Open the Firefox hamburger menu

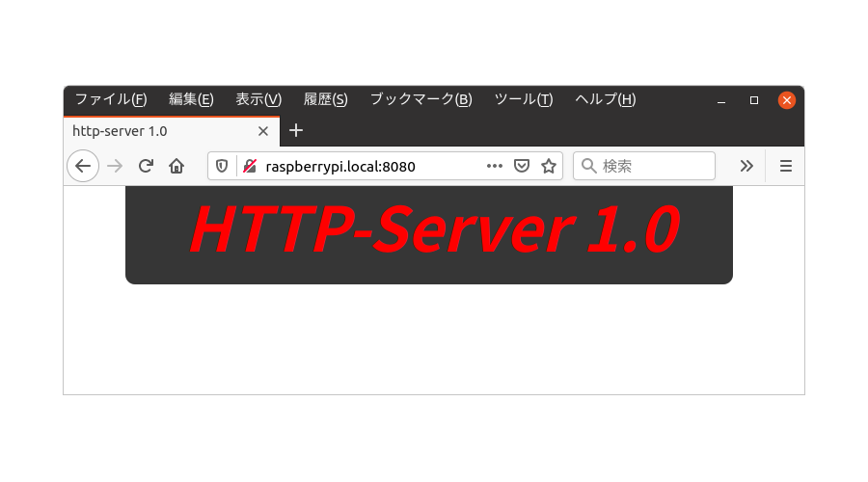pos(785,166)
